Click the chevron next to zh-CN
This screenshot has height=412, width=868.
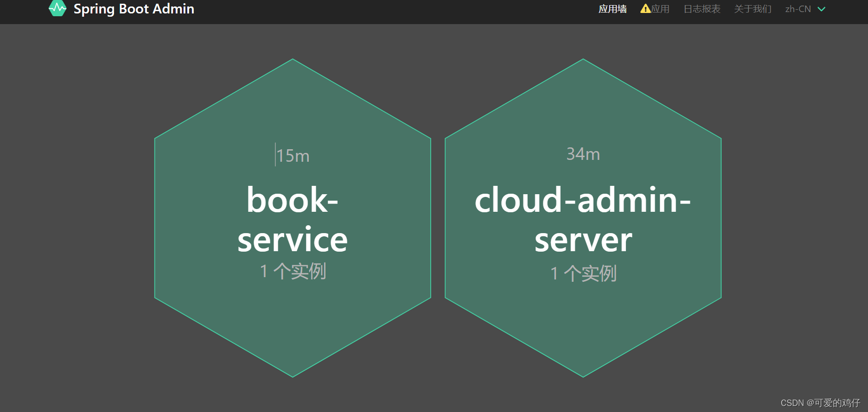coord(821,9)
